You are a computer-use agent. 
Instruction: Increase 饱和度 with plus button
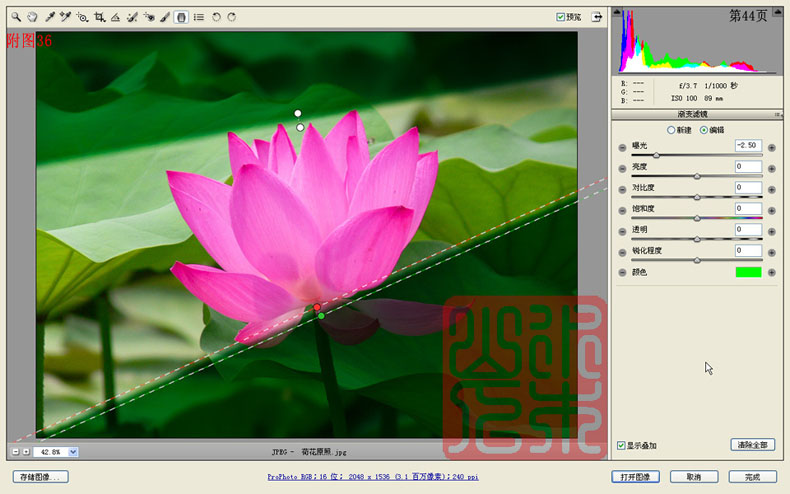pyautogui.click(x=772, y=211)
